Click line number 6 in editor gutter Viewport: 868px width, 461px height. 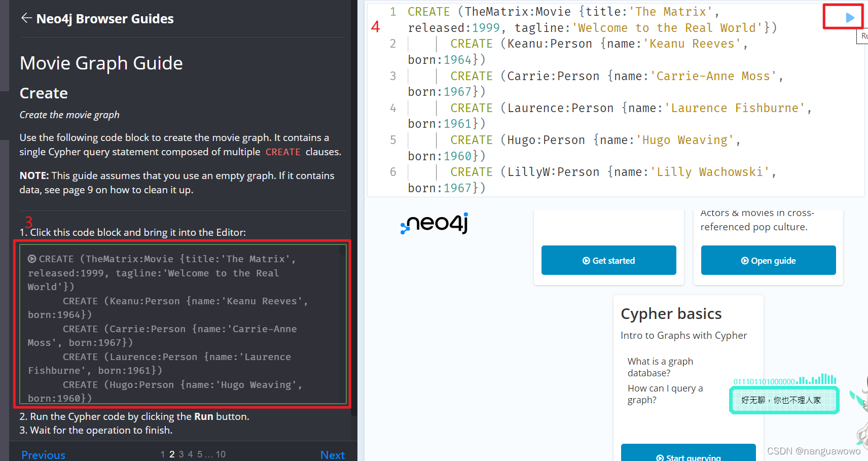coord(393,172)
